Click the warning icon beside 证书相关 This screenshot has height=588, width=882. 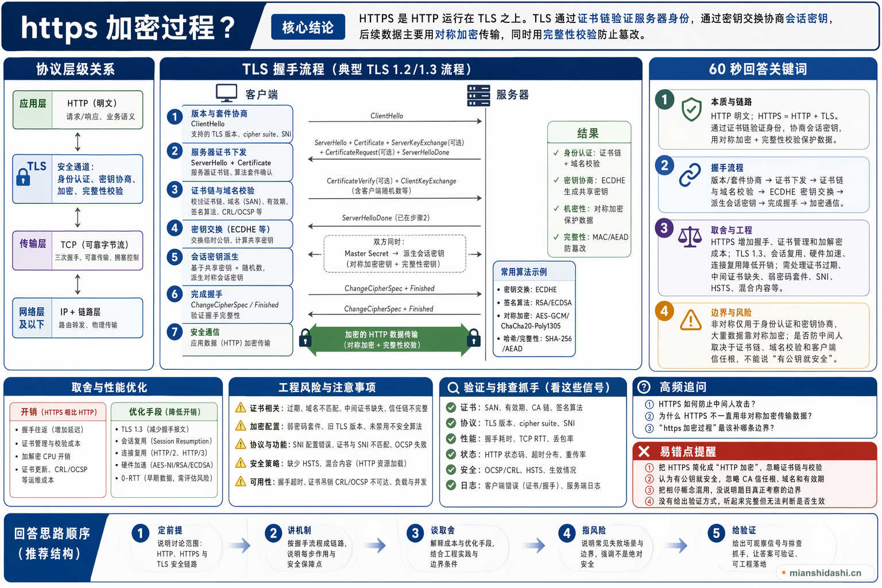tap(241, 408)
